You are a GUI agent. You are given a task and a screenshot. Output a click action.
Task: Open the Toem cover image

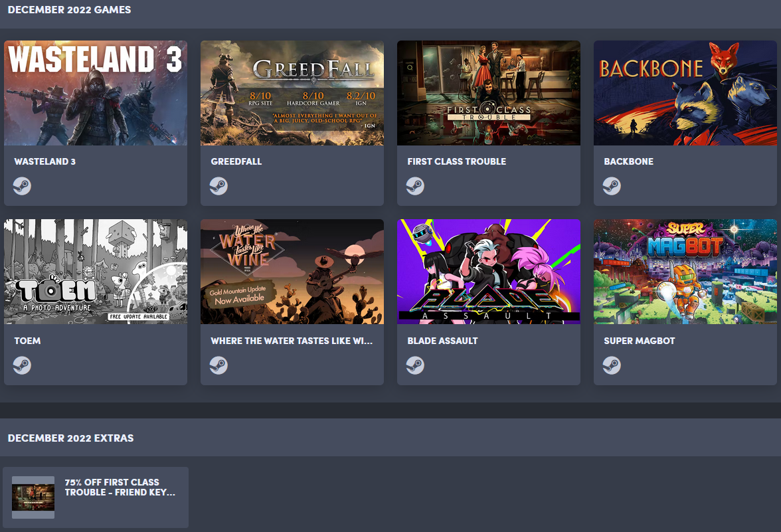[x=96, y=272]
